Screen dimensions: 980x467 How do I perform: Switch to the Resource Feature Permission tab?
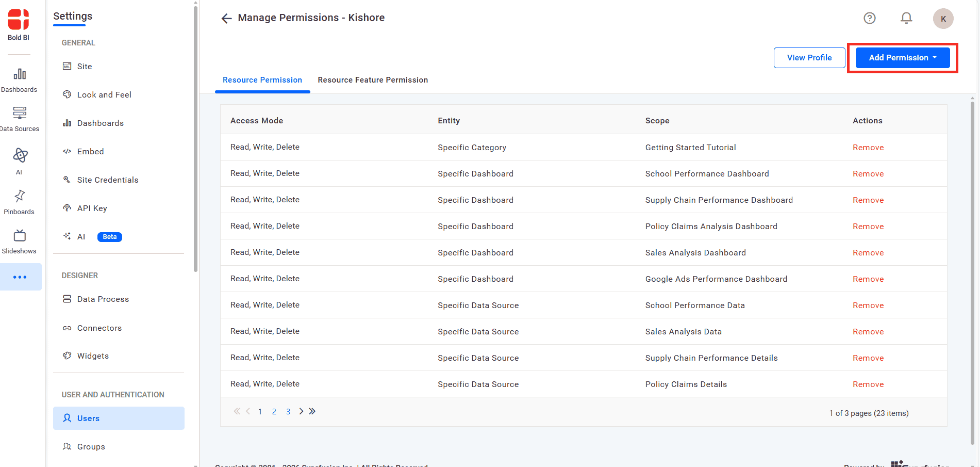373,80
